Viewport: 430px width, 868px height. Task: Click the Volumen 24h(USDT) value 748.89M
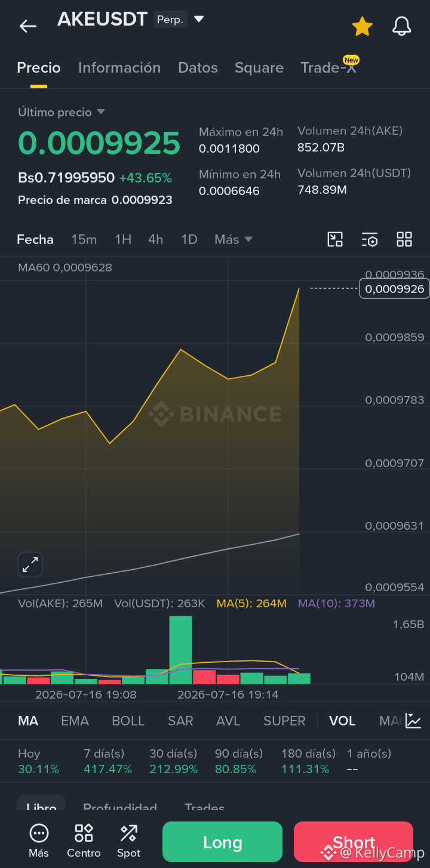322,190
